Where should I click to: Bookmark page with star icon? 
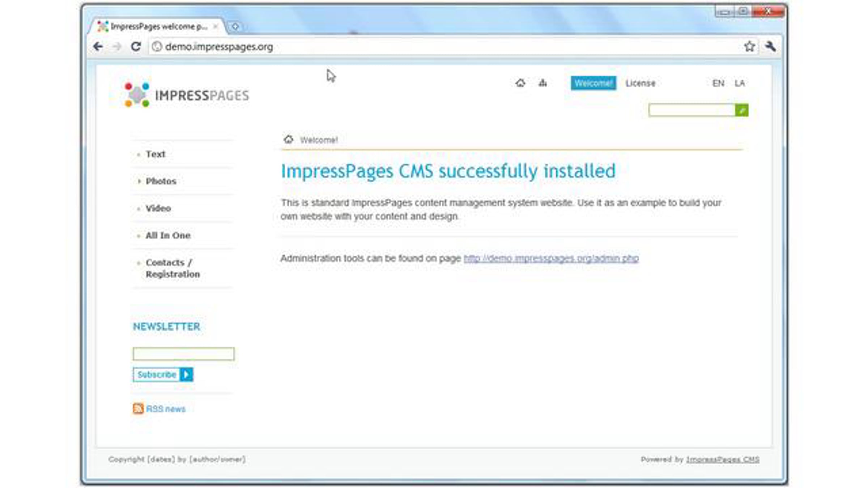point(749,46)
